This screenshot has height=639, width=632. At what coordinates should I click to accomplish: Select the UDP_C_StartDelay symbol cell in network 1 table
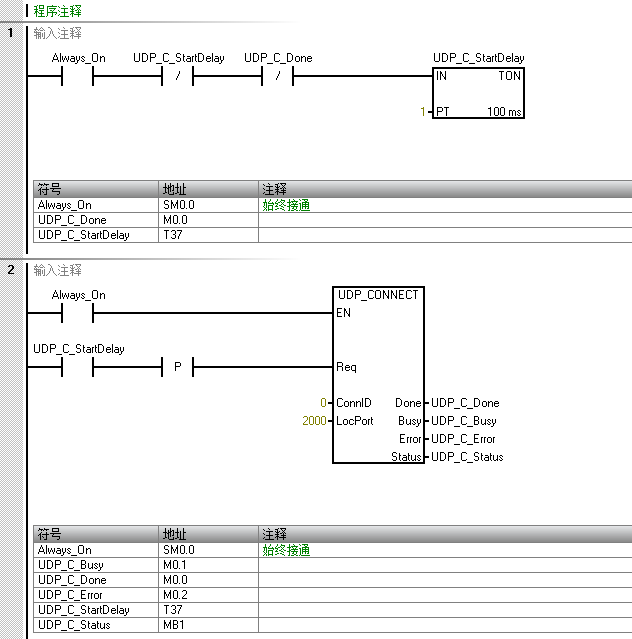(96, 235)
